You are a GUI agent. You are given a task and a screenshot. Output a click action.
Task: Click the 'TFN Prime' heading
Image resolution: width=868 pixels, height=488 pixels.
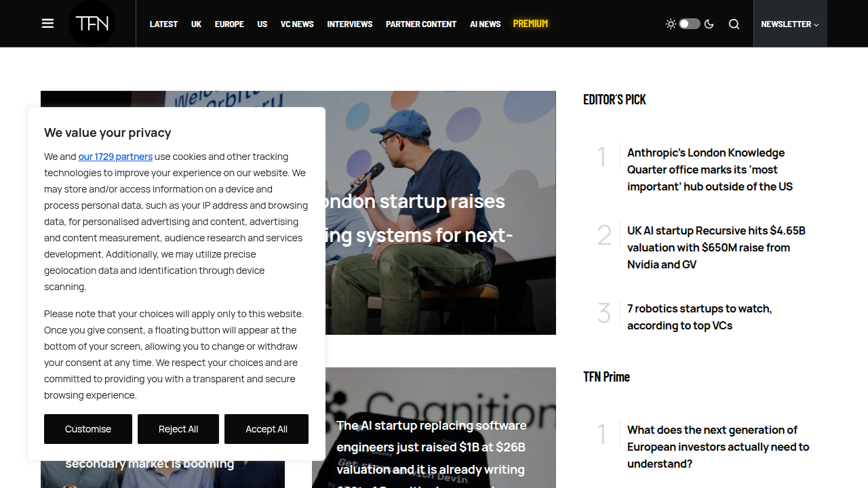click(x=606, y=377)
